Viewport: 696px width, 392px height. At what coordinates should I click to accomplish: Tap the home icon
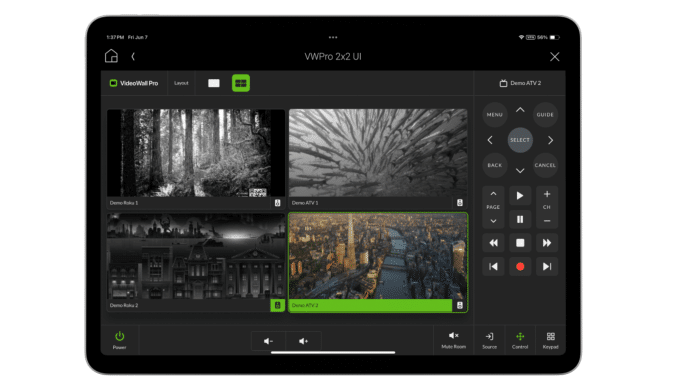tap(111, 56)
